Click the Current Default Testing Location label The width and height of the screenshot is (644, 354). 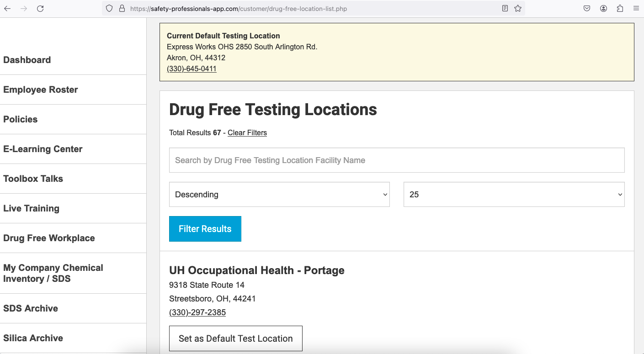pos(224,36)
